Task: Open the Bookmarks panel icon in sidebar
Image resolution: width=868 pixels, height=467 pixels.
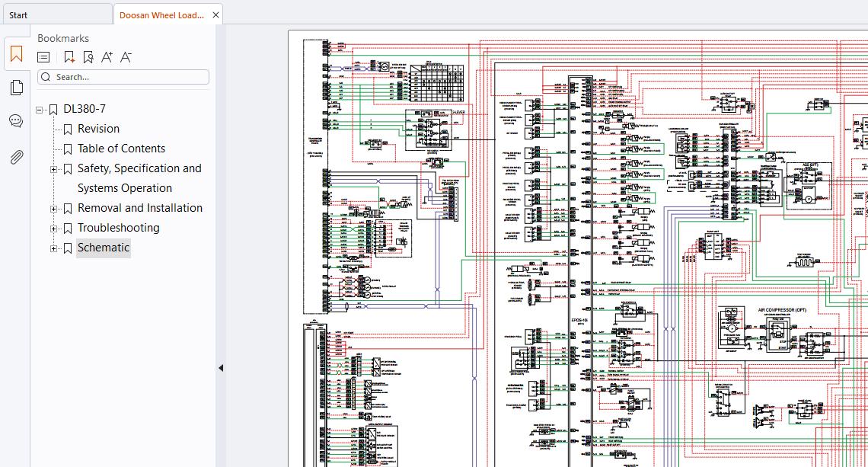Action: coord(16,54)
